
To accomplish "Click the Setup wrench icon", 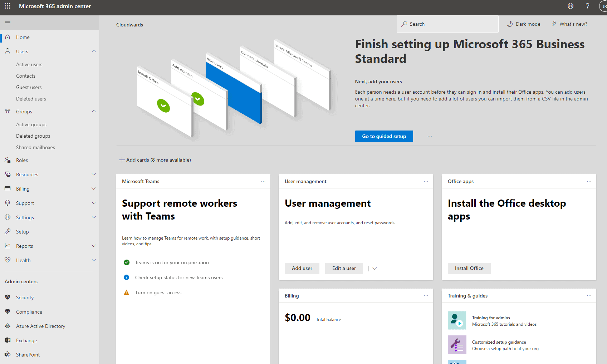I will (8, 232).
